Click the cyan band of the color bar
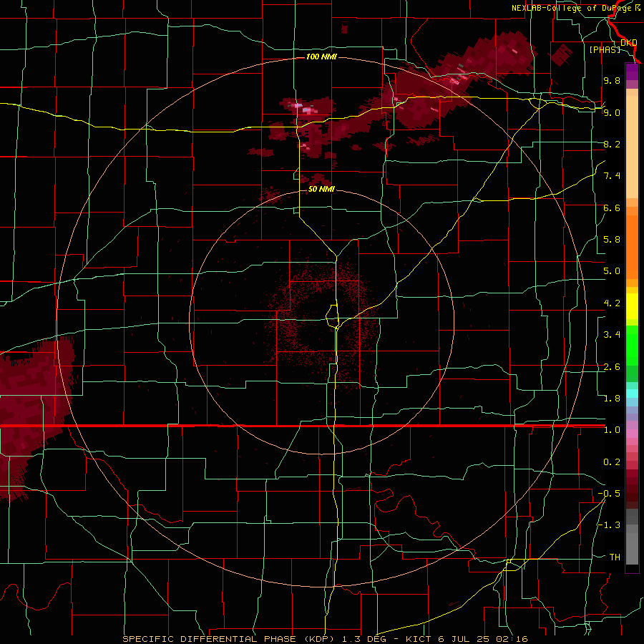 [x=632, y=393]
